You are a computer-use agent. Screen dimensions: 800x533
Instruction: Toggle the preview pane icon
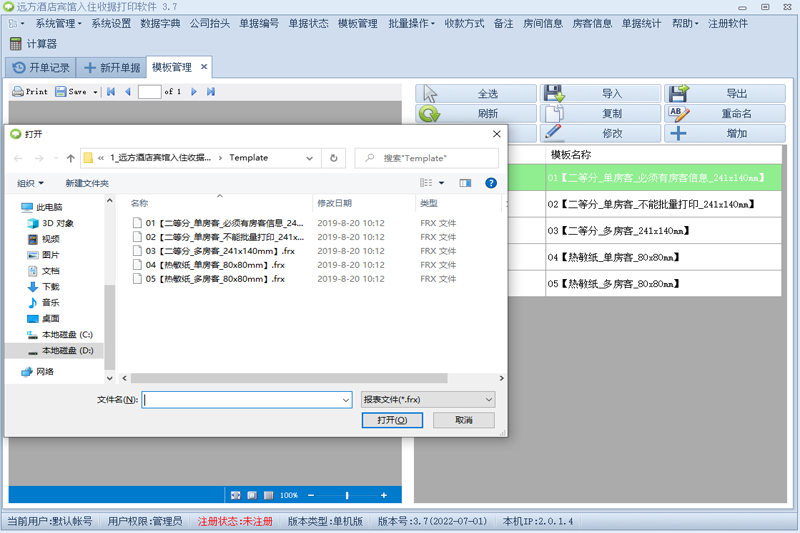(x=465, y=183)
